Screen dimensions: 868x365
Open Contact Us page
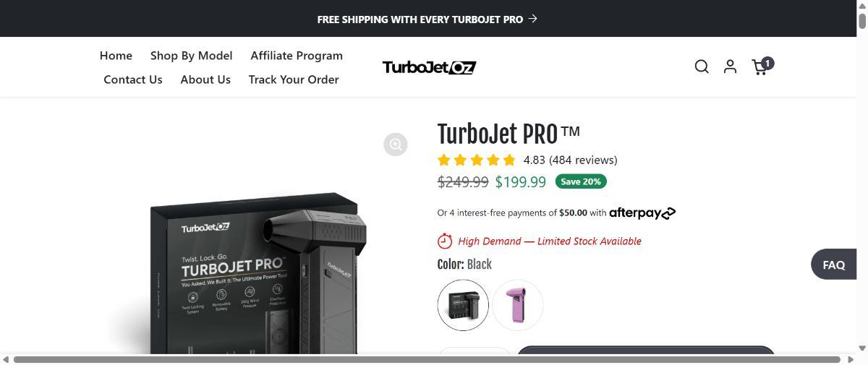click(133, 80)
